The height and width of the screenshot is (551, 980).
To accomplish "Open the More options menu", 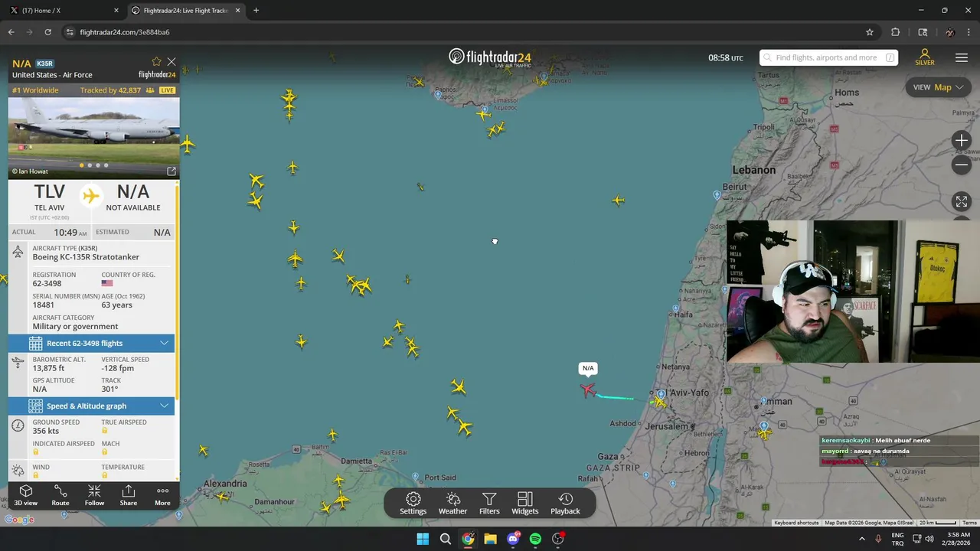I will [x=162, y=495].
